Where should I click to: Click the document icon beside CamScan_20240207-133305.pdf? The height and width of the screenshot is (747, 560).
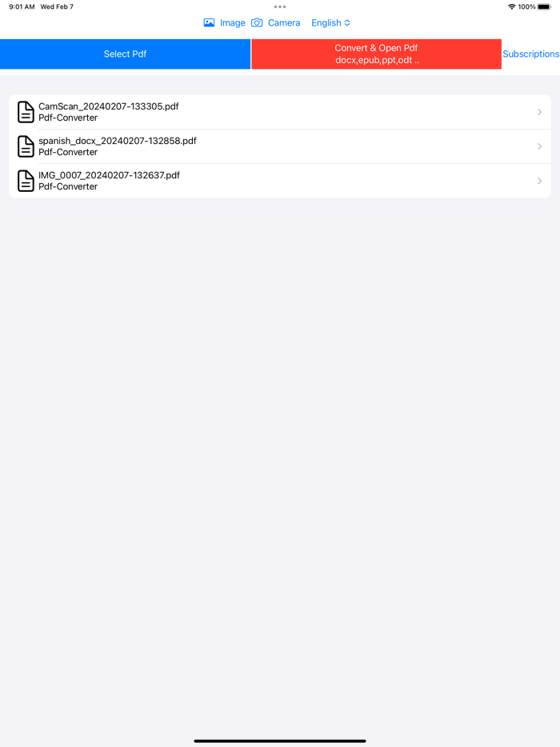pyautogui.click(x=25, y=112)
